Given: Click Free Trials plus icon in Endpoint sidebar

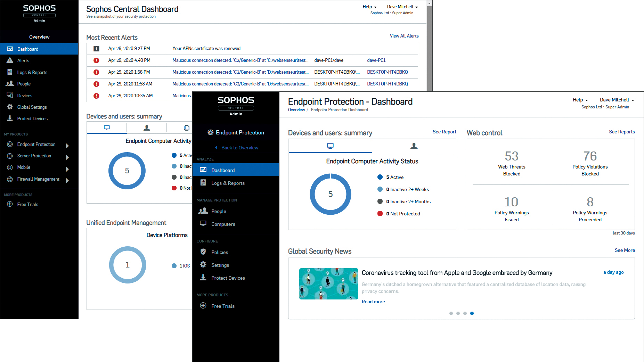Looking at the screenshot, I should [203, 306].
